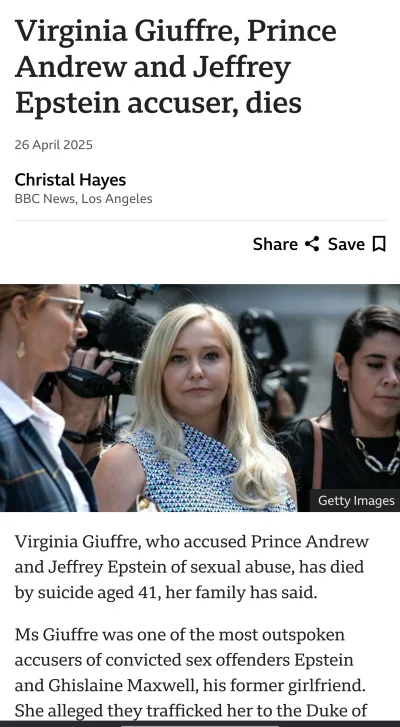Click the Save text label
The image size is (400, 727).
click(x=346, y=244)
